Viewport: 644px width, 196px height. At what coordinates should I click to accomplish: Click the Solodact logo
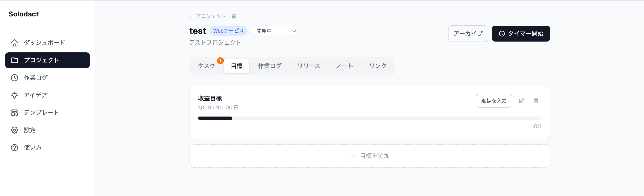(x=24, y=14)
